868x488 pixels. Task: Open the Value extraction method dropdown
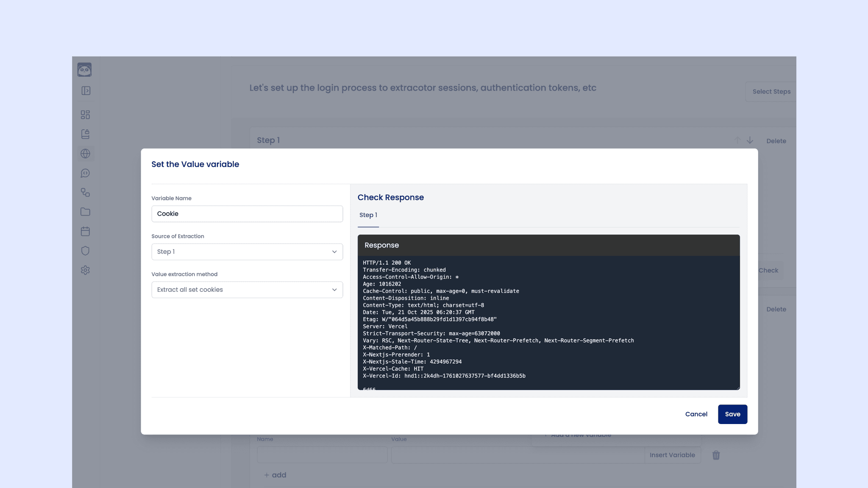click(x=247, y=290)
